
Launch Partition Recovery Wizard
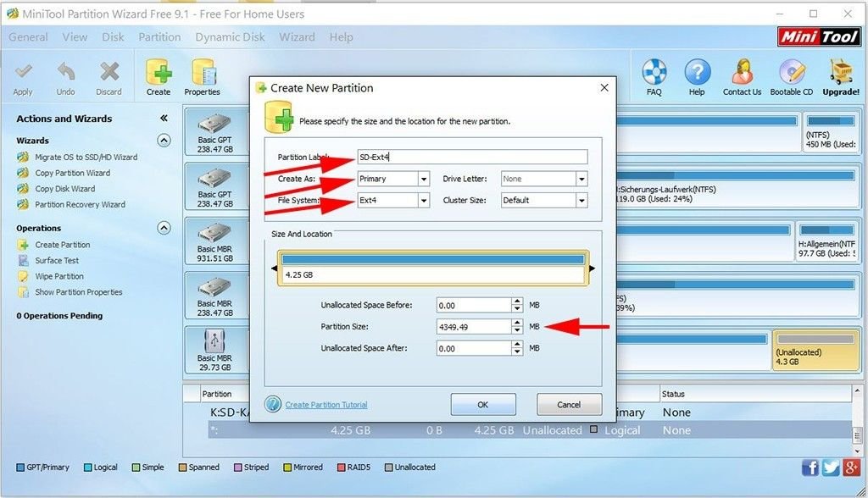[x=80, y=205]
